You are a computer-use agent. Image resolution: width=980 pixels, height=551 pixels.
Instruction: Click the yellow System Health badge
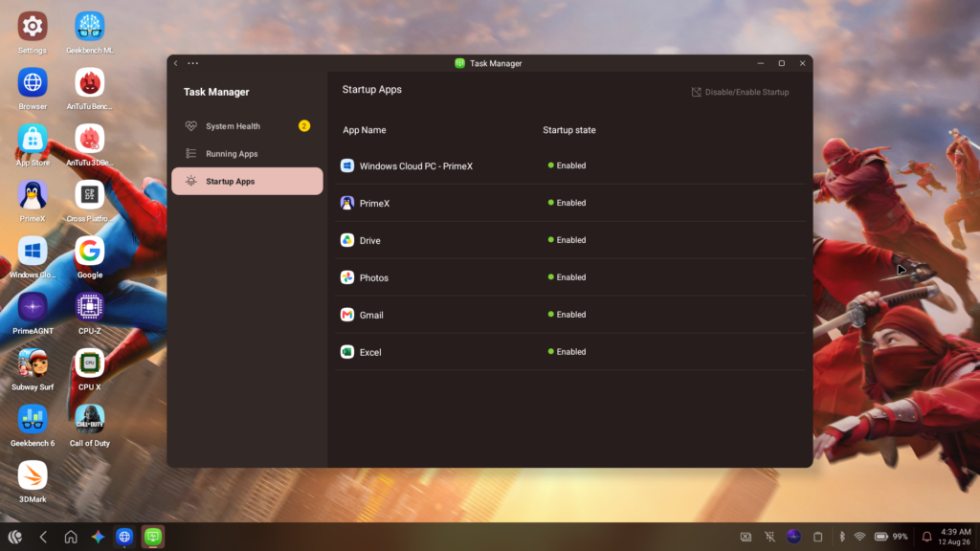click(304, 126)
